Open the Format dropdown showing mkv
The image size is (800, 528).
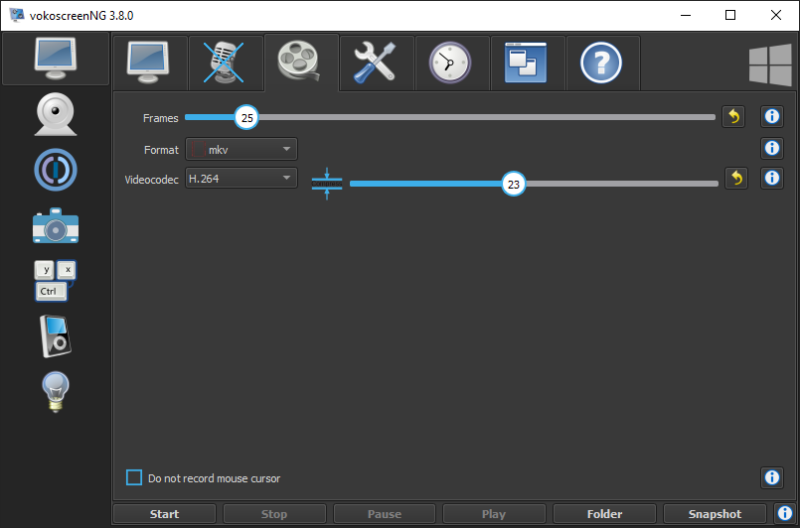(x=241, y=149)
